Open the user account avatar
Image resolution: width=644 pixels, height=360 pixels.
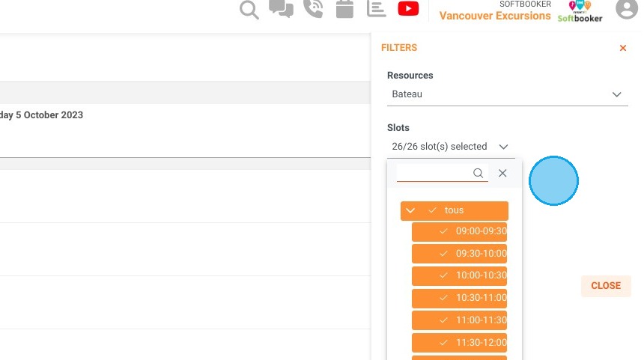(x=627, y=9)
